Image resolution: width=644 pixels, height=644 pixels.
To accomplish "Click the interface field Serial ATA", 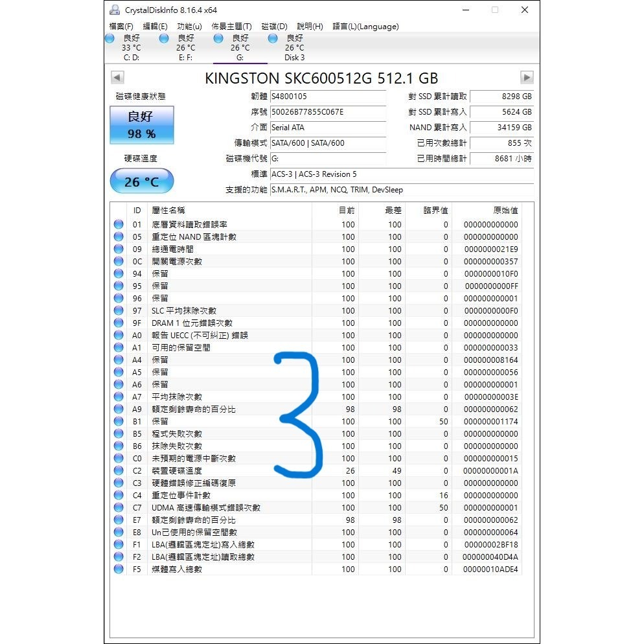I will (x=328, y=128).
